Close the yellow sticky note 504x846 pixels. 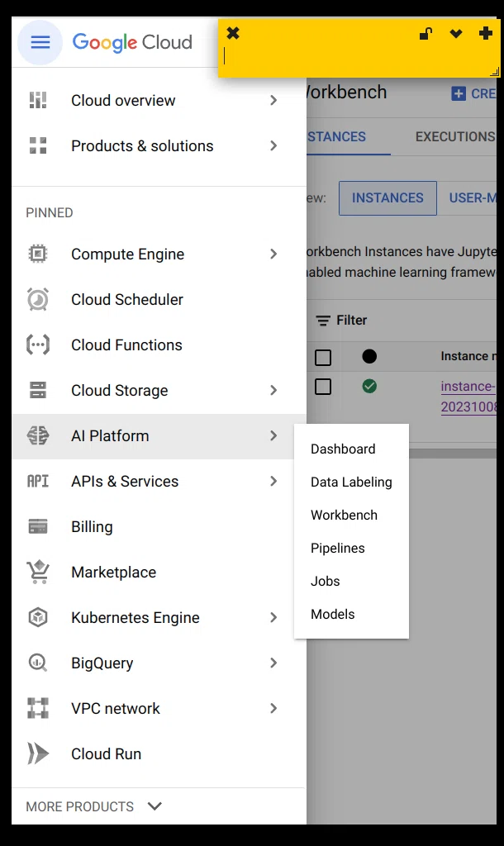click(233, 33)
